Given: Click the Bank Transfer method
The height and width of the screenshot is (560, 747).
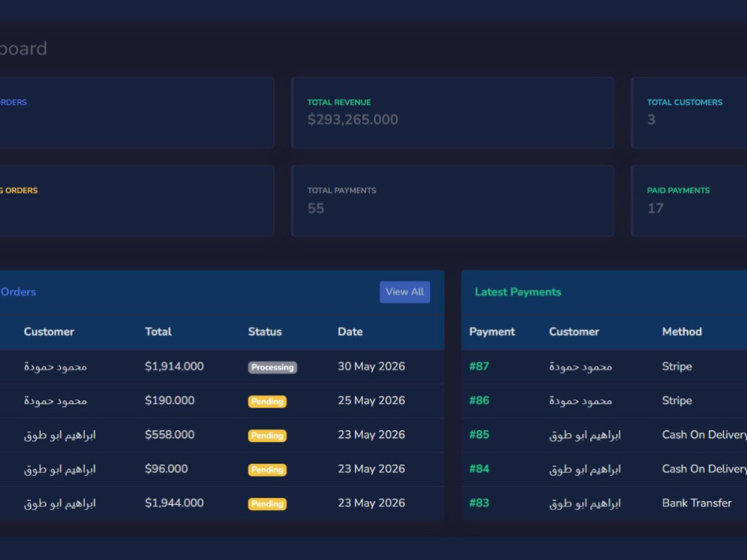Looking at the screenshot, I should (x=696, y=503).
